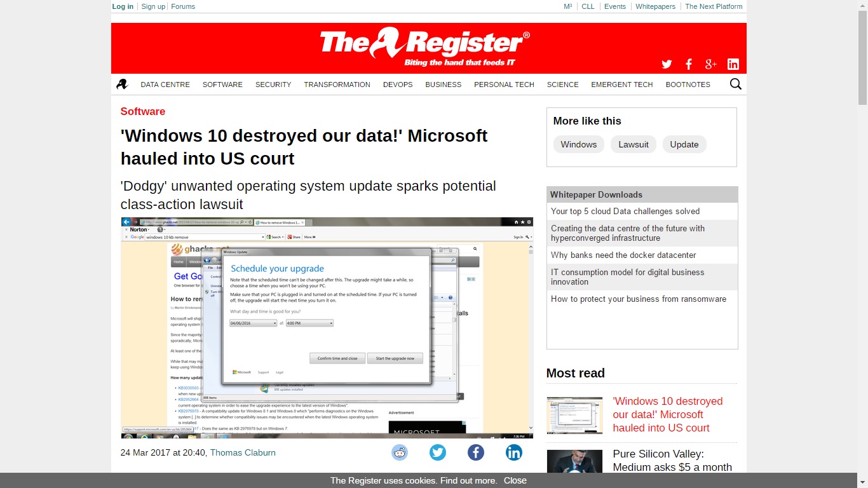Click the Twitter icon in the red header

coord(667,64)
